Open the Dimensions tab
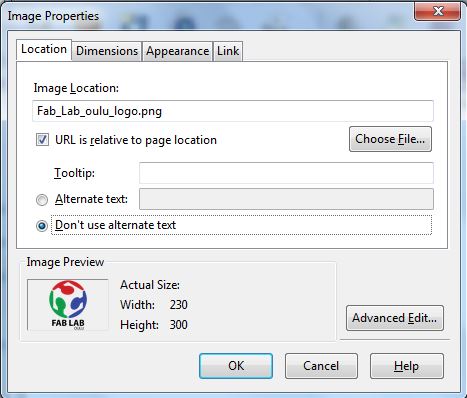 pyautogui.click(x=107, y=51)
